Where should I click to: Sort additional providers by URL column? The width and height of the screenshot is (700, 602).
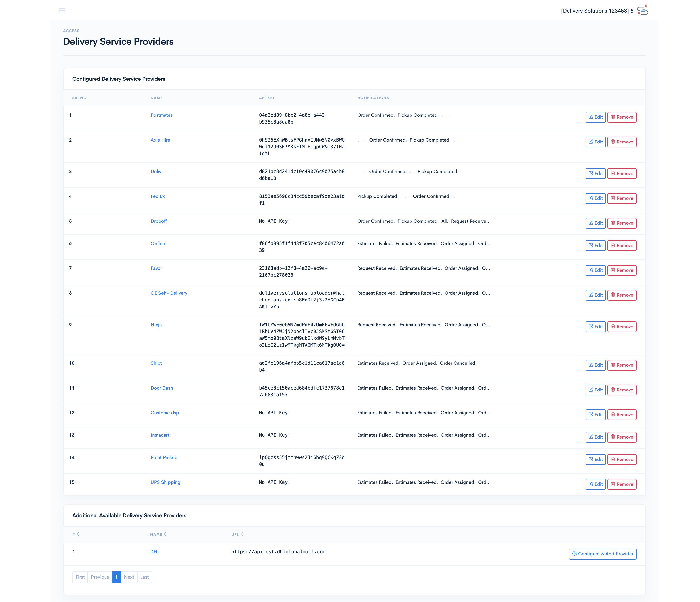tap(237, 534)
